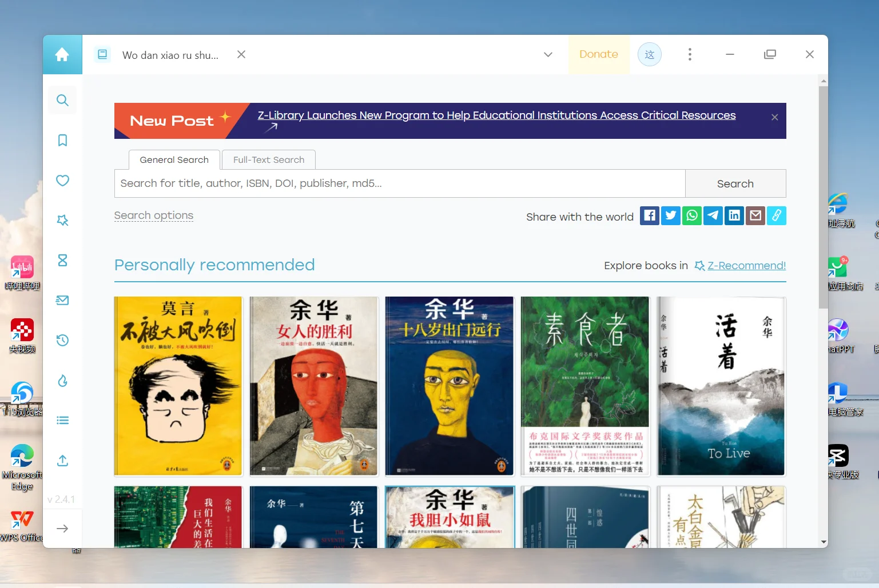Screen dimensions: 879x588
Task: Click the Donate button
Action: pos(599,54)
